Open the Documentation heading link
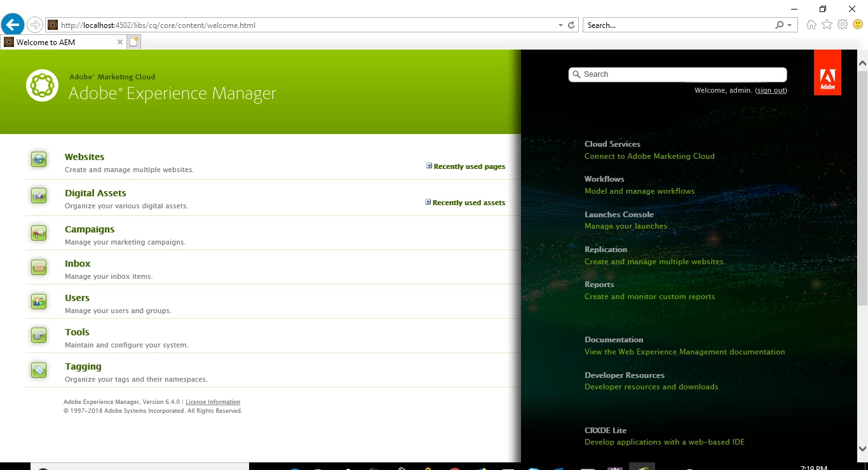 pos(614,340)
